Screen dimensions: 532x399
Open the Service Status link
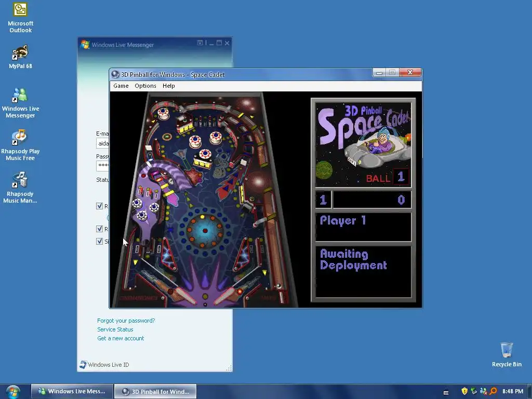115,329
